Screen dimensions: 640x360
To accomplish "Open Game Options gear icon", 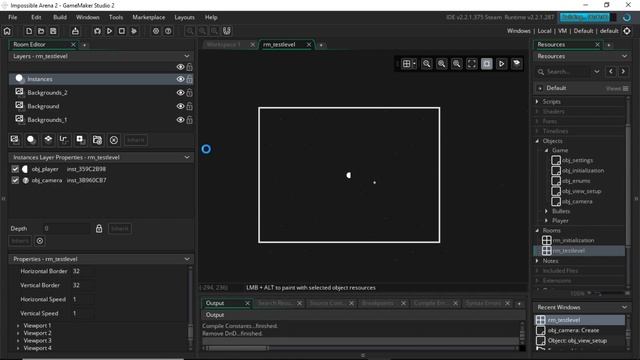I will (x=156, y=31).
